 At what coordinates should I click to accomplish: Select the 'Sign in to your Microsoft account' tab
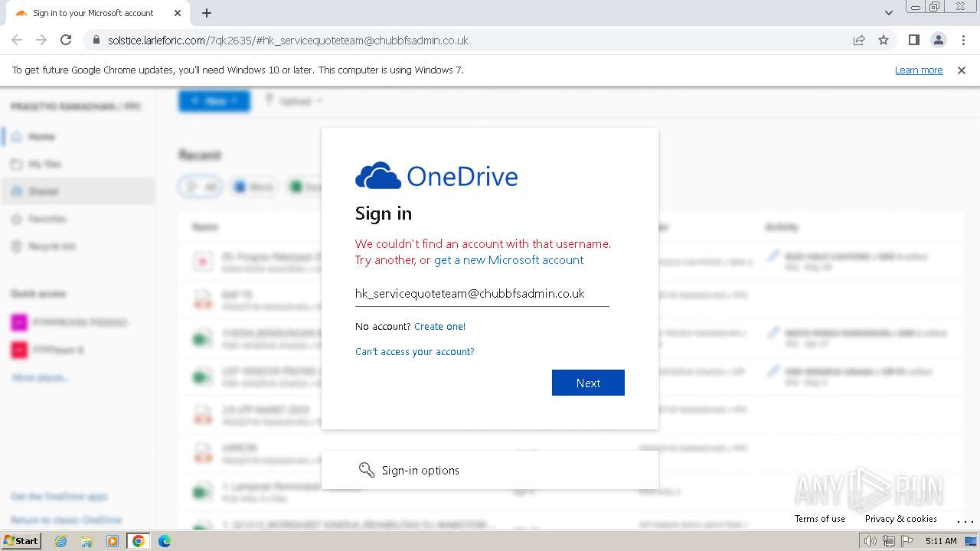[98, 13]
